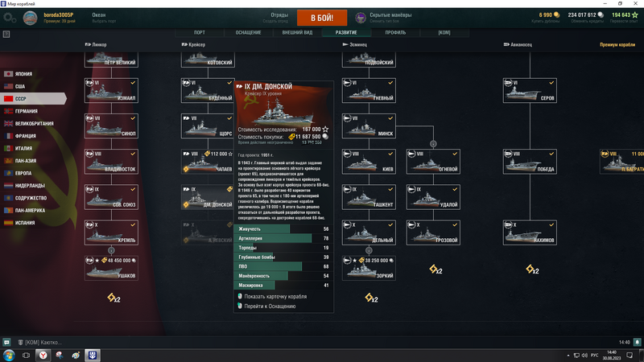Click the connector node below Кремль
644x362 pixels.
pos(111,250)
